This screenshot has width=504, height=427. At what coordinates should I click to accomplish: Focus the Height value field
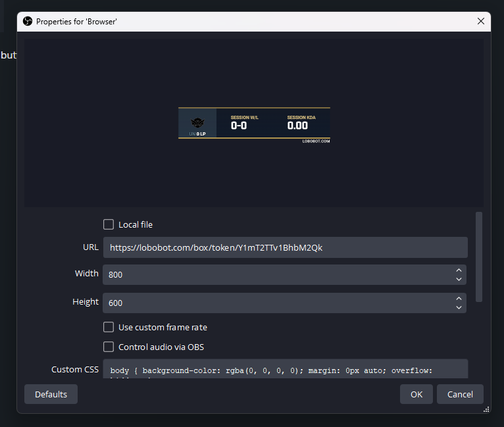pos(276,303)
